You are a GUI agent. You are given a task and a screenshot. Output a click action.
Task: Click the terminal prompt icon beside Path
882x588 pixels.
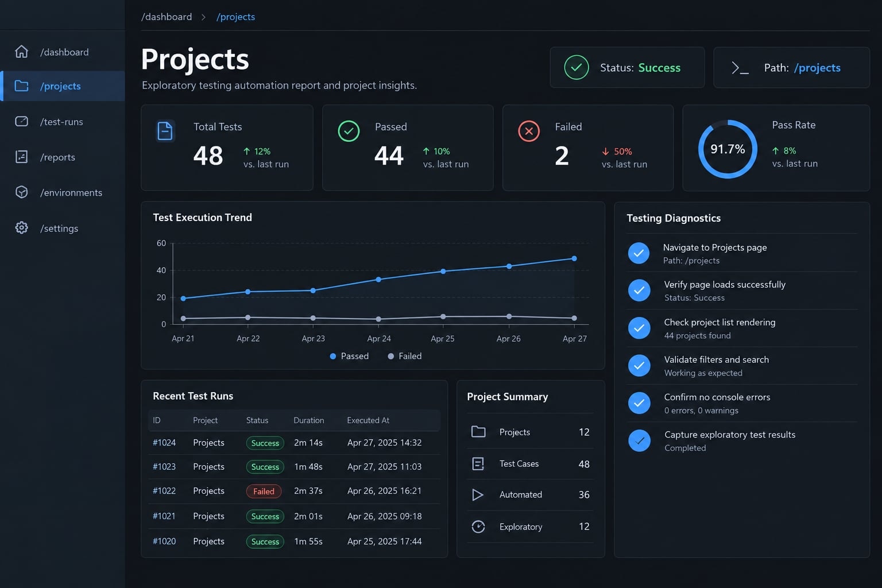point(740,68)
